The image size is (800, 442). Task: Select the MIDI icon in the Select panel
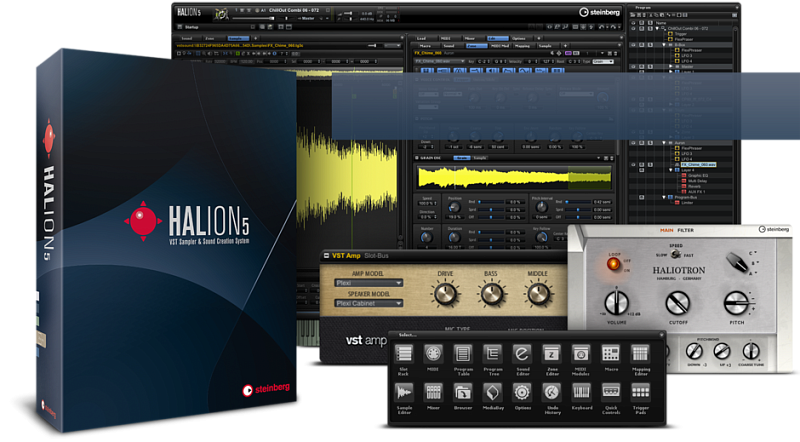(434, 353)
